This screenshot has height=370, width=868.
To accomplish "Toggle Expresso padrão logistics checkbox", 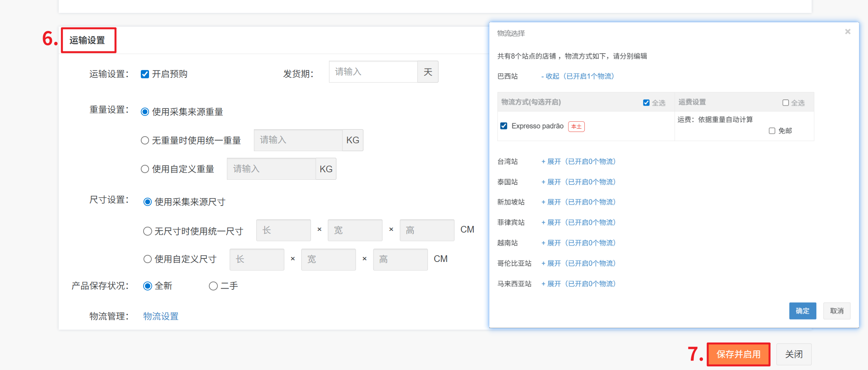I will click(x=504, y=126).
